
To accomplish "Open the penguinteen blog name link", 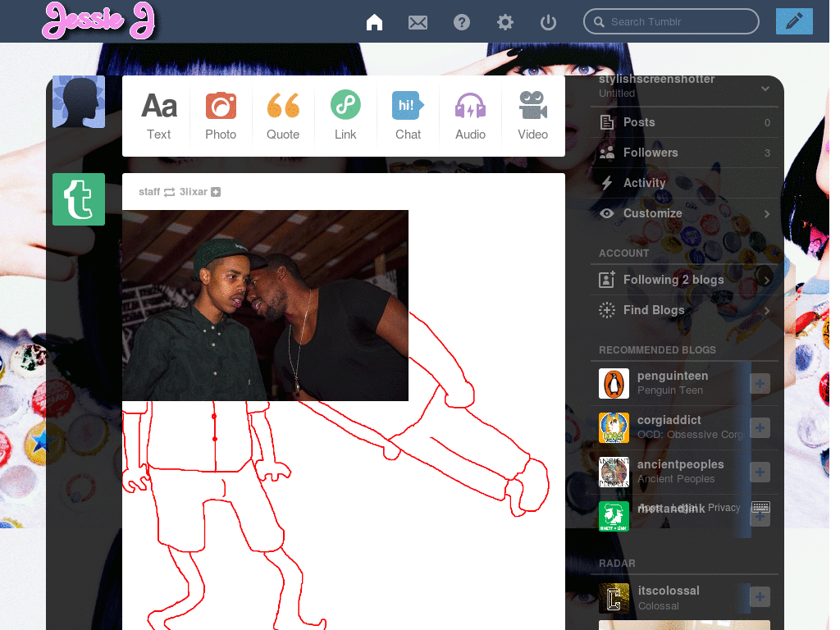I will (x=673, y=376).
